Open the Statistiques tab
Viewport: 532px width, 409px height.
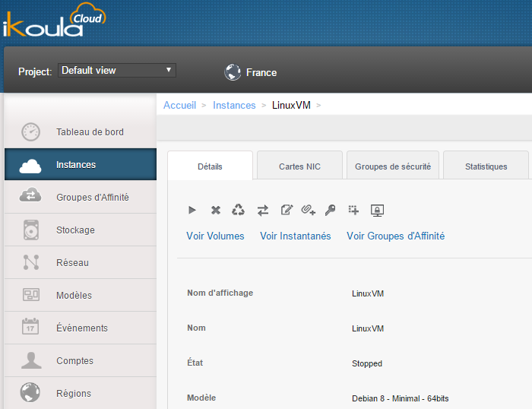[x=486, y=165]
